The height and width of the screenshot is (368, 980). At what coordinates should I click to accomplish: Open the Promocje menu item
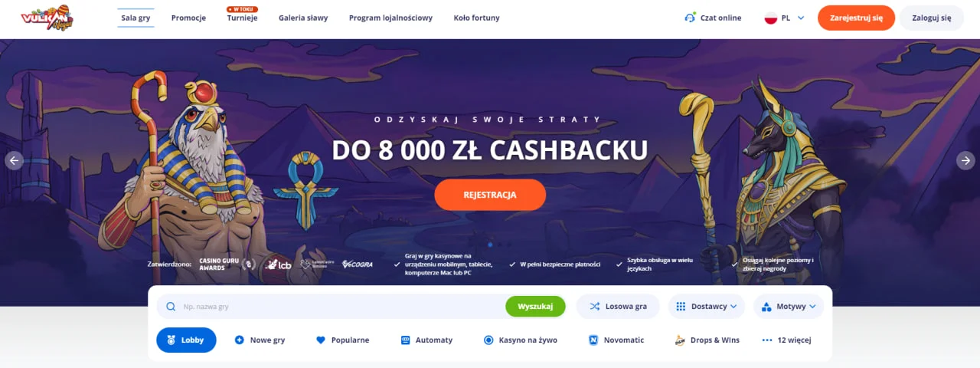click(188, 18)
